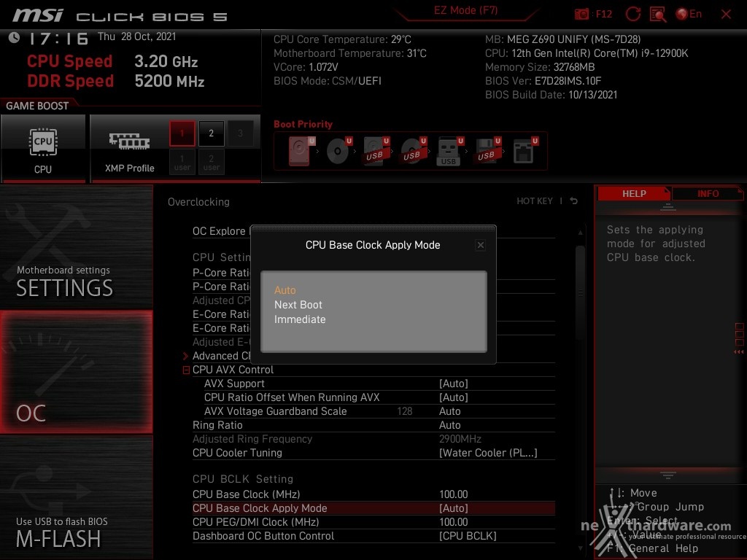Enable XMP profile 2

(211, 133)
